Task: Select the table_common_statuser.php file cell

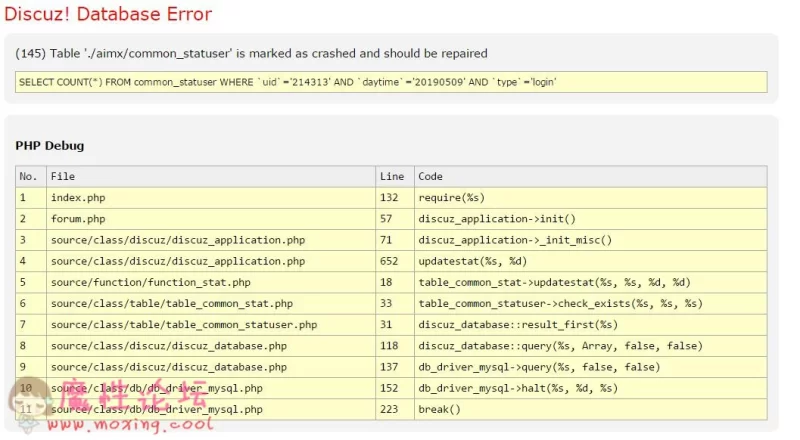Action: click(211, 325)
